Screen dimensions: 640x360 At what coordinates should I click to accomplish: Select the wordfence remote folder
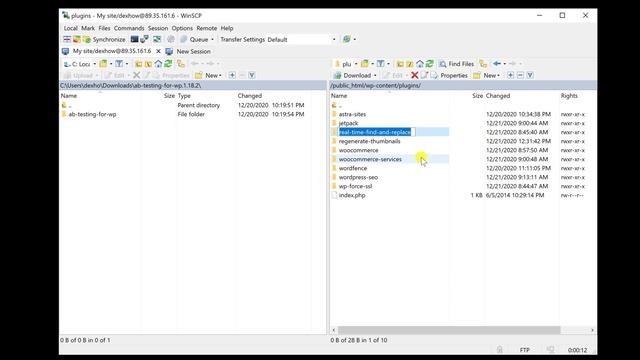point(353,168)
